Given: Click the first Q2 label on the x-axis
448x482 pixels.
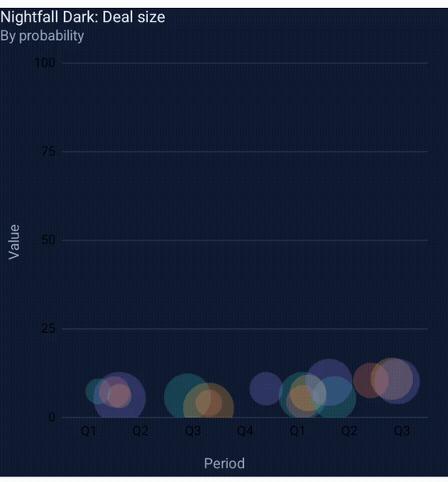Looking at the screenshot, I should click(140, 431).
